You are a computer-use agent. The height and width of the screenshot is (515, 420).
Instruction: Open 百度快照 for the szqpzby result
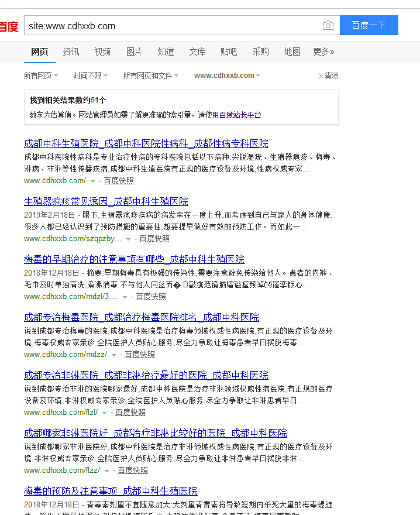[154, 238]
